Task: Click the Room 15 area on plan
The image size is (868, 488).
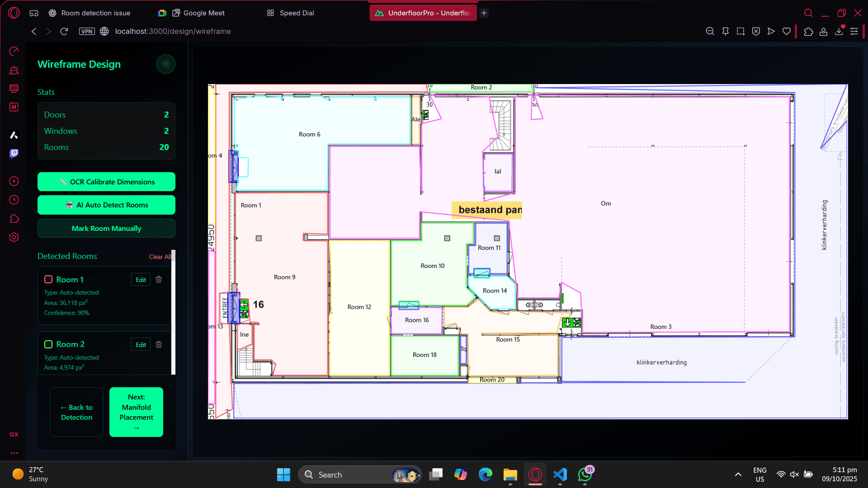Action: (x=508, y=339)
